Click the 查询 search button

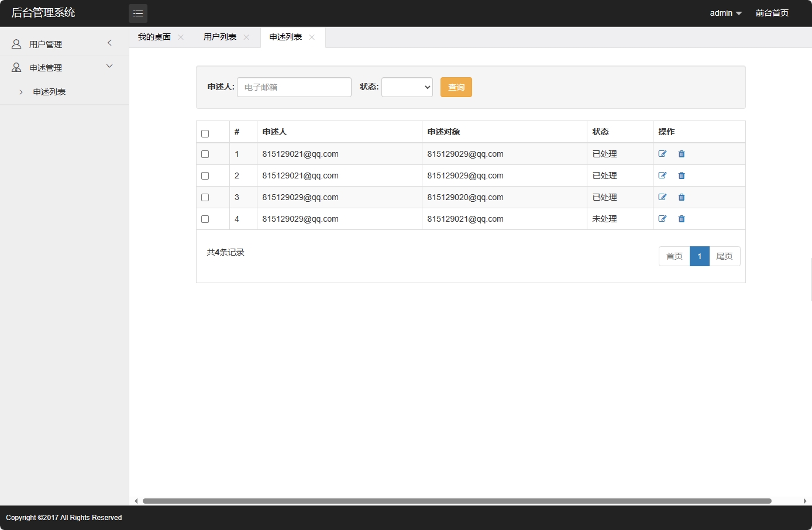[x=456, y=87]
